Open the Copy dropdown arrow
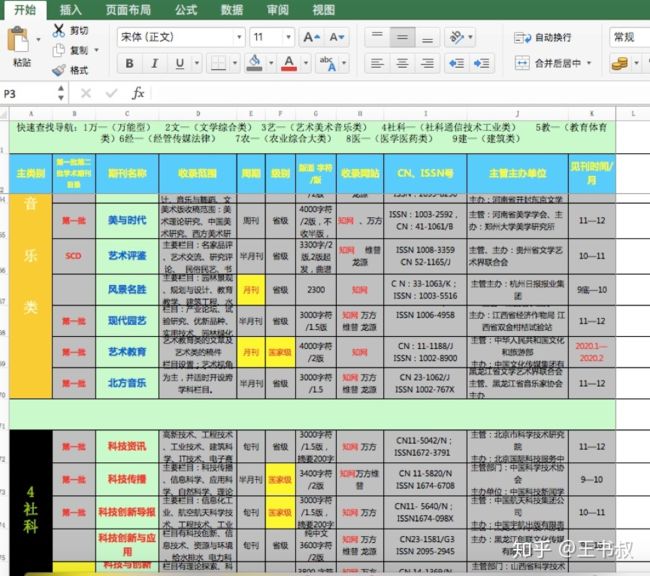650x576 pixels. click(96, 50)
